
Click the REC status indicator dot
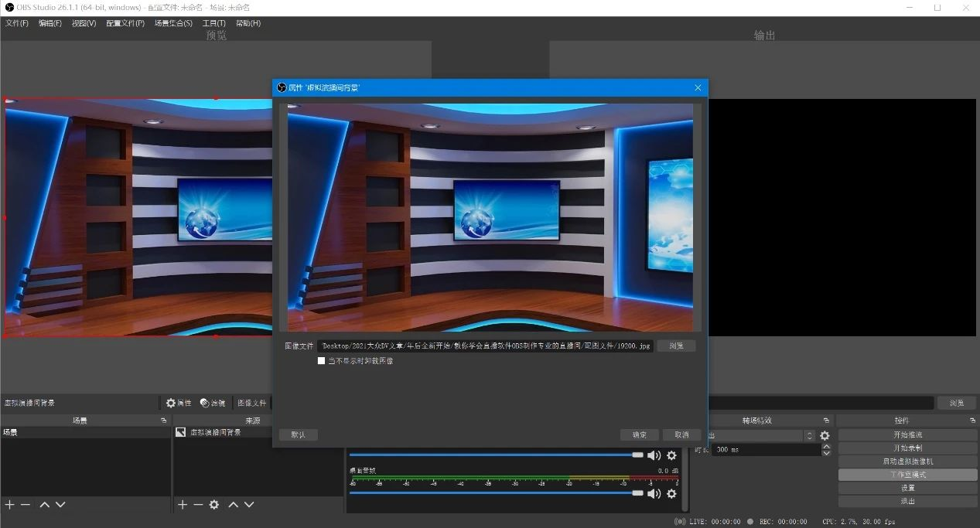pyautogui.click(x=750, y=522)
